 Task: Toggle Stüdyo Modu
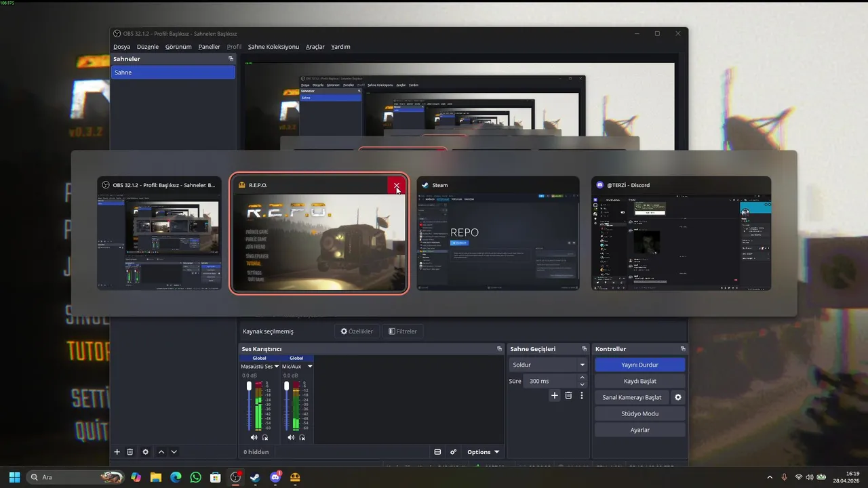(x=640, y=413)
